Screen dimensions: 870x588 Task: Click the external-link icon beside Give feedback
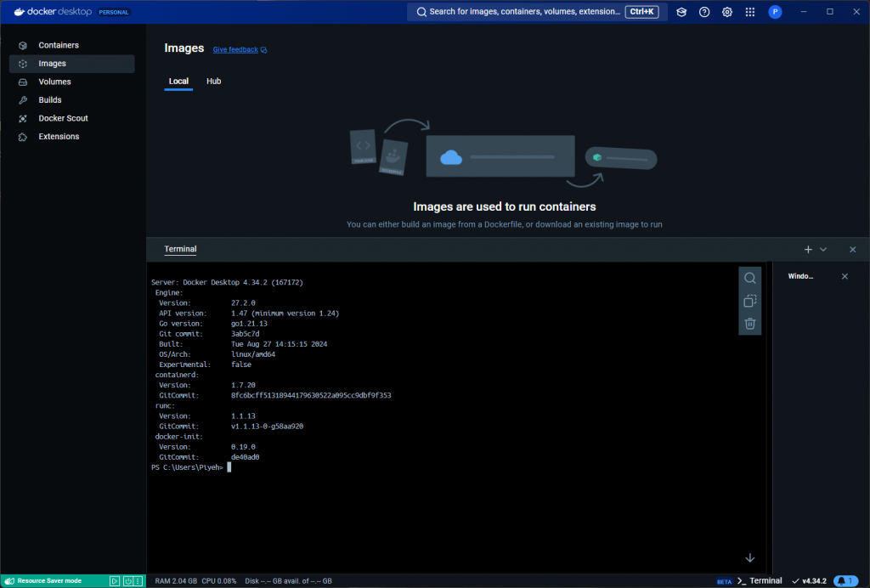click(x=263, y=50)
